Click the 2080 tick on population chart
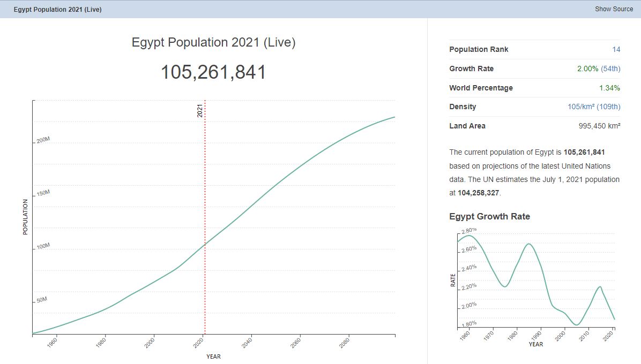Image resolution: width=641 pixels, height=364 pixels. point(344,343)
